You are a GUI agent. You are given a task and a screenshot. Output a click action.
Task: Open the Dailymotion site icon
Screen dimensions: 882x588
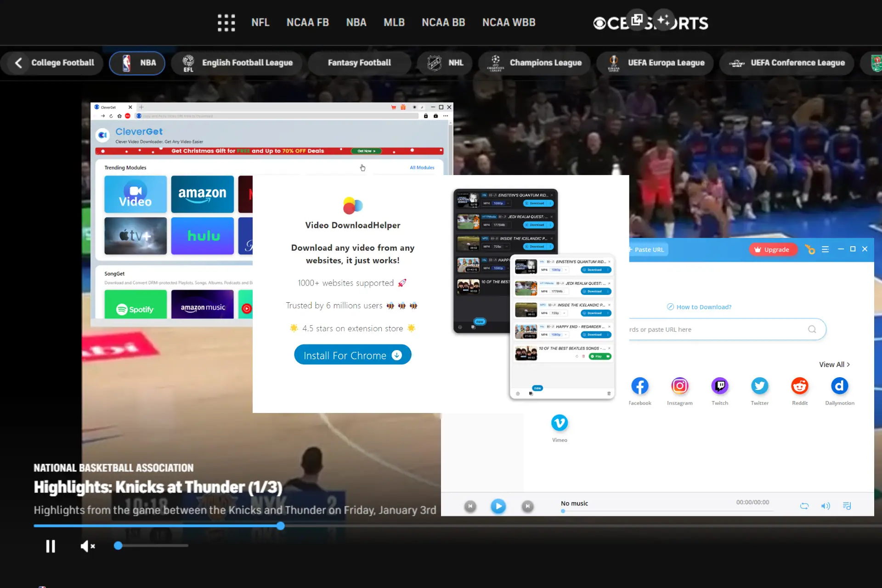(x=840, y=386)
